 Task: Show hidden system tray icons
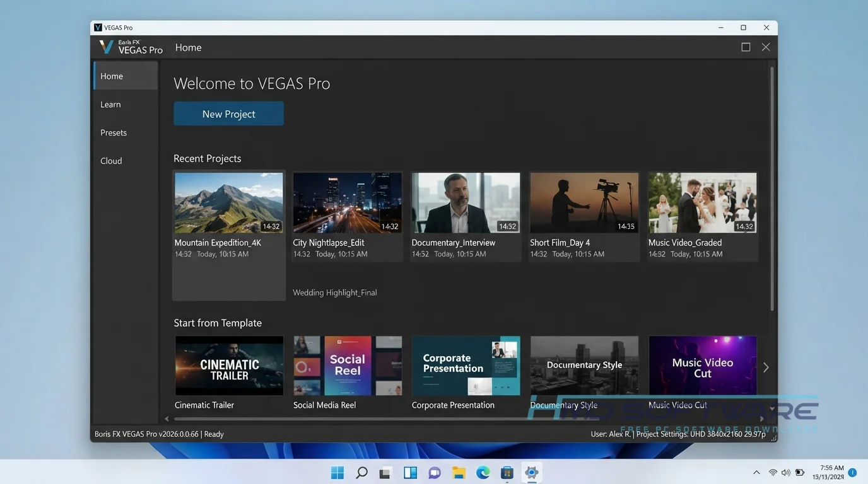point(756,473)
